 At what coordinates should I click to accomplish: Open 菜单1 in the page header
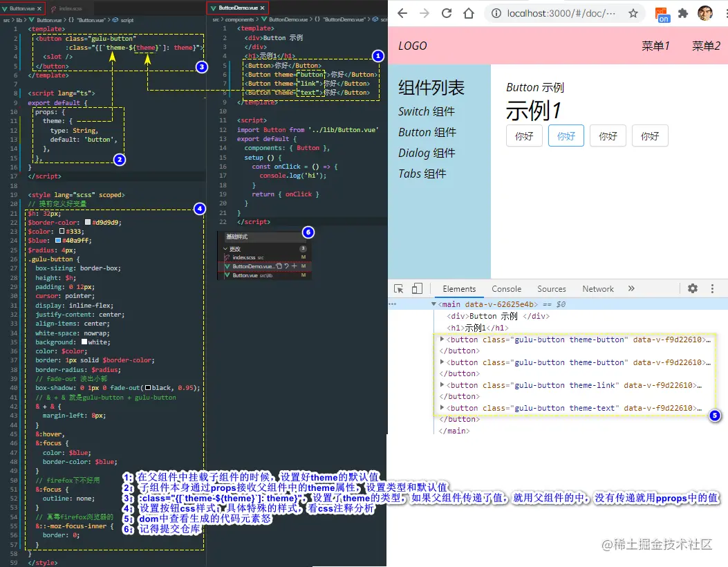tap(655, 46)
